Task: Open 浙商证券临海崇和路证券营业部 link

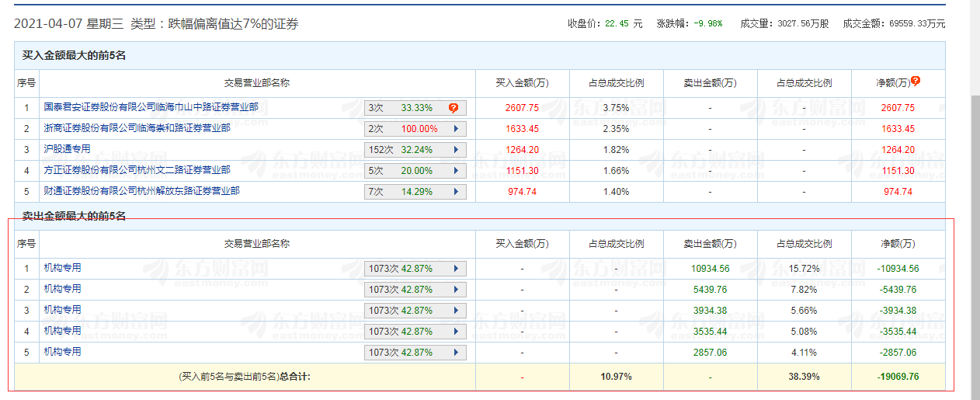Action: [x=137, y=128]
